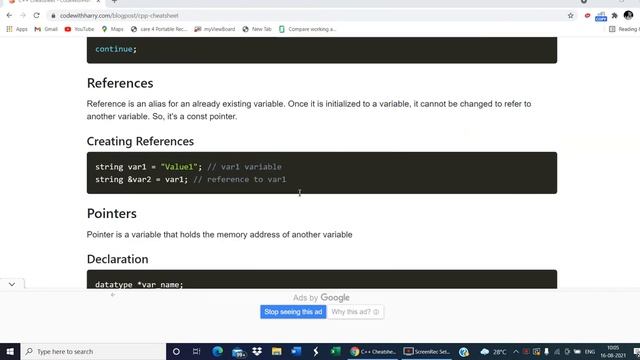Click the back arrow in the ad banner

tap(113, 295)
